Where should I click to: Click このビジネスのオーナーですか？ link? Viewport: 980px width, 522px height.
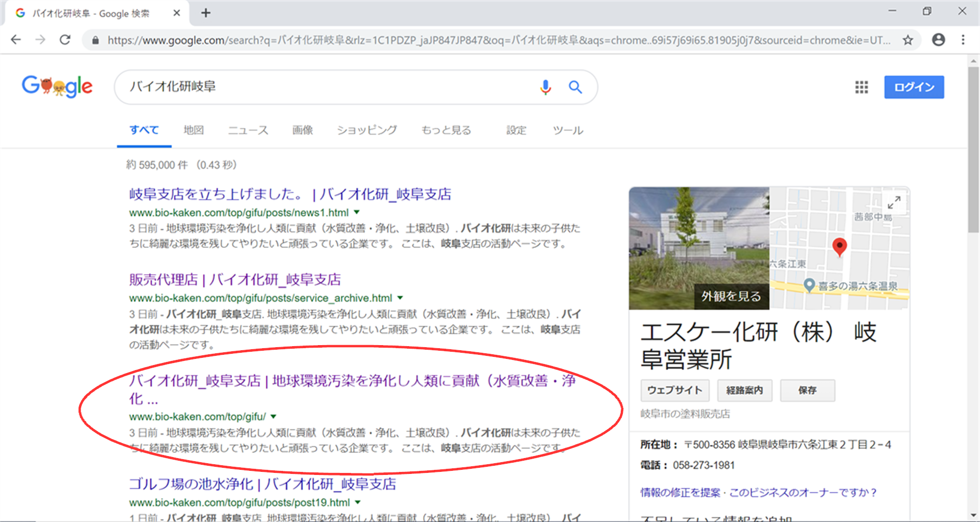click(x=803, y=492)
